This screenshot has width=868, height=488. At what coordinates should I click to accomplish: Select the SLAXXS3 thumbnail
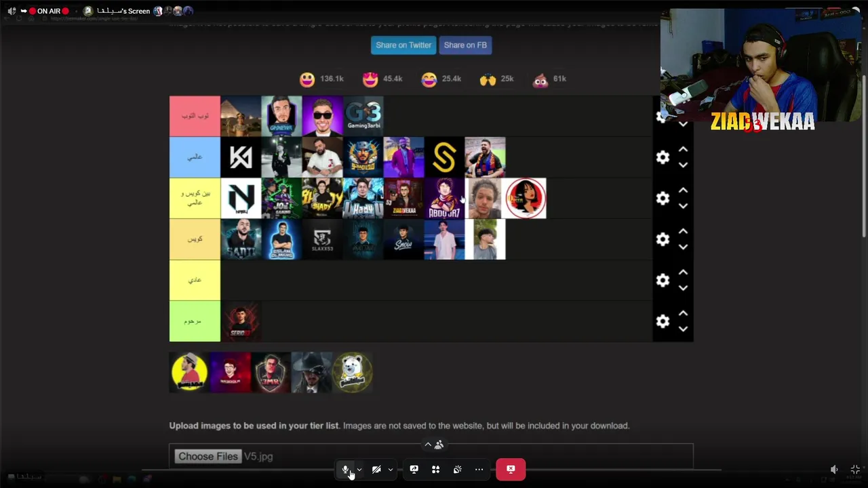coord(322,239)
